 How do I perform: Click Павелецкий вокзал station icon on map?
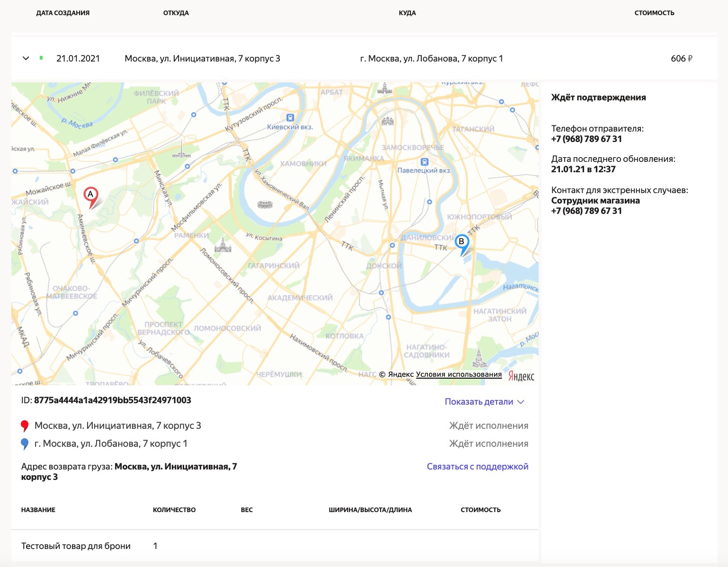pos(425,162)
